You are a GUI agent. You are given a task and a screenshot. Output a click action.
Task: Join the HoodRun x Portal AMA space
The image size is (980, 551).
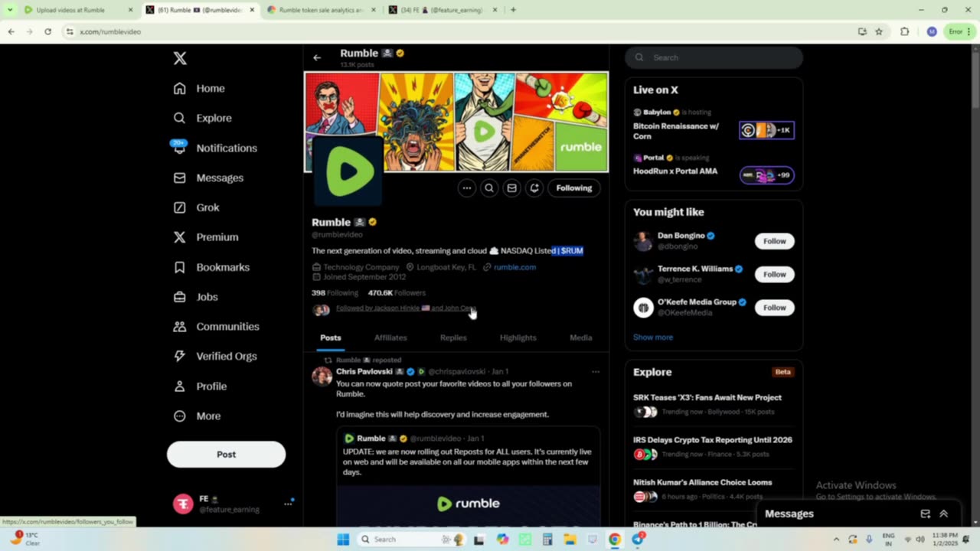[x=714, y=167]
